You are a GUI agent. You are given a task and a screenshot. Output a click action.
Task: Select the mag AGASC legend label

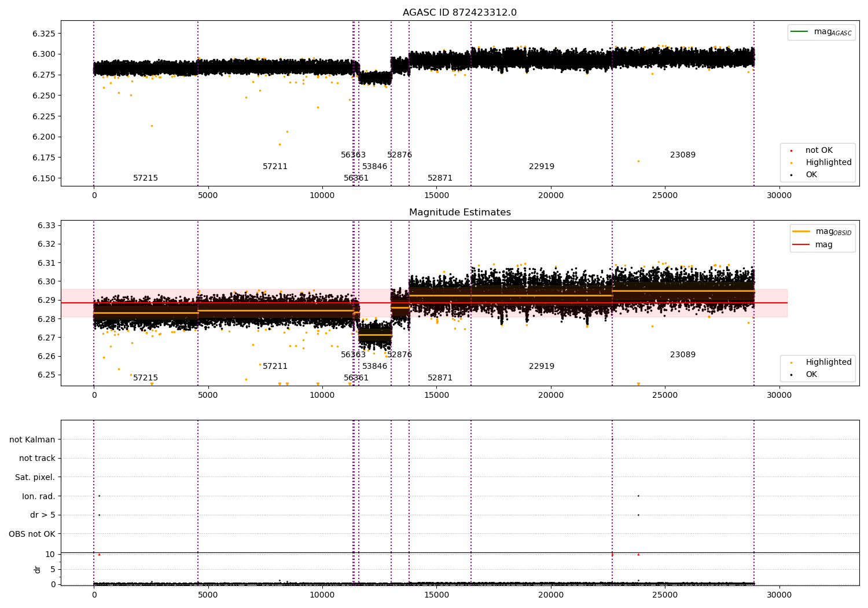click(x=833, y=32)
